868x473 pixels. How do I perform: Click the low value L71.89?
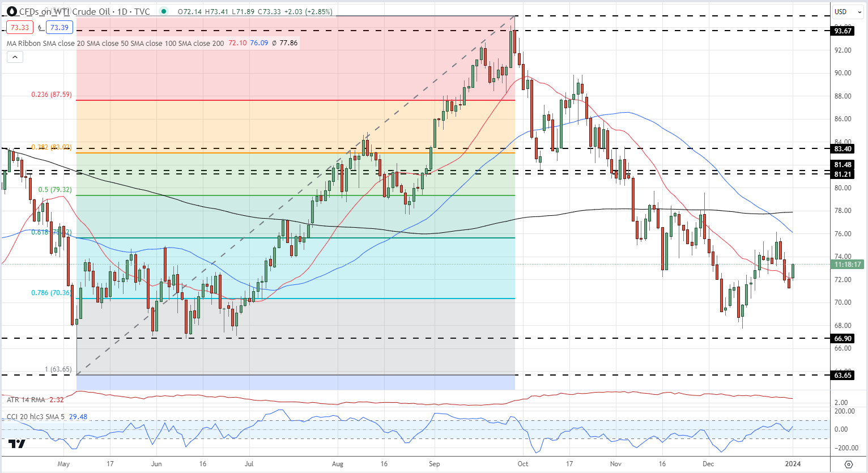coord(242,11)
